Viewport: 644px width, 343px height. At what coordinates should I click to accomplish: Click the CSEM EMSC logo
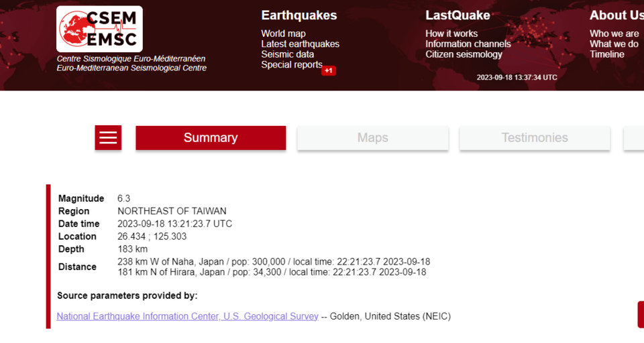point(99,29)
